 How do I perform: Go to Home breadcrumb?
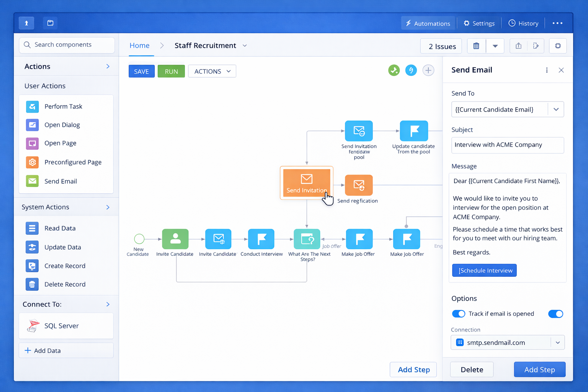point(139,46)
